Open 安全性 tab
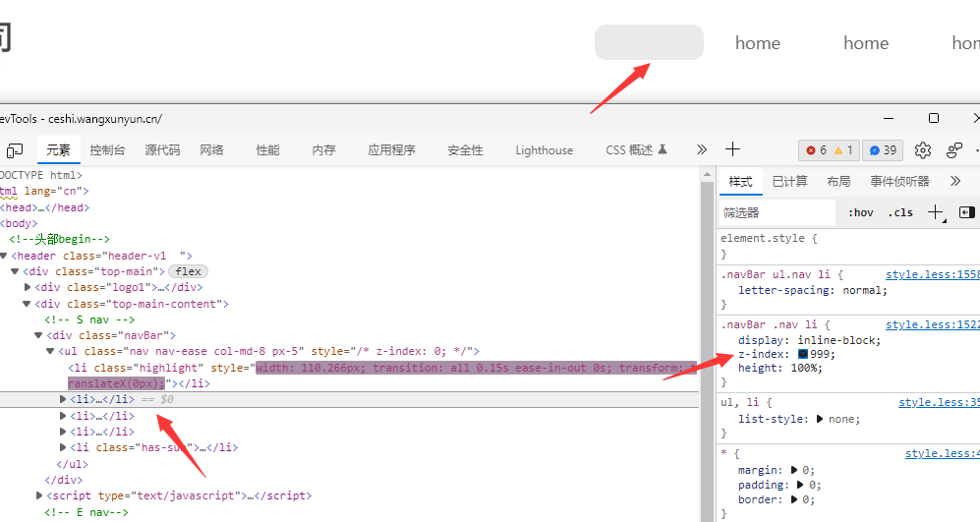 coord(465,150)
